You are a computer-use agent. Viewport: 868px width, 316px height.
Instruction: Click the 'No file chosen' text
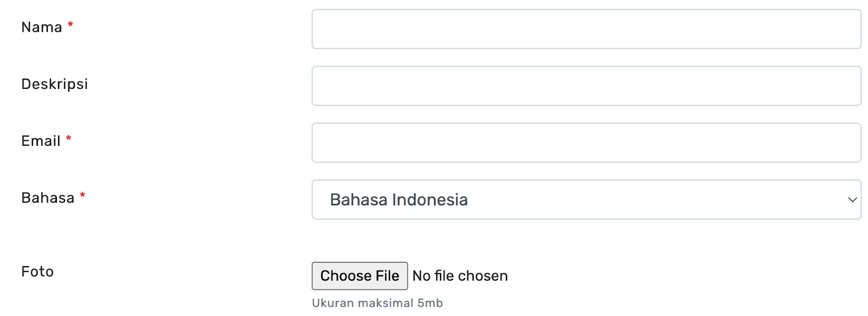[x=460, y=276]
